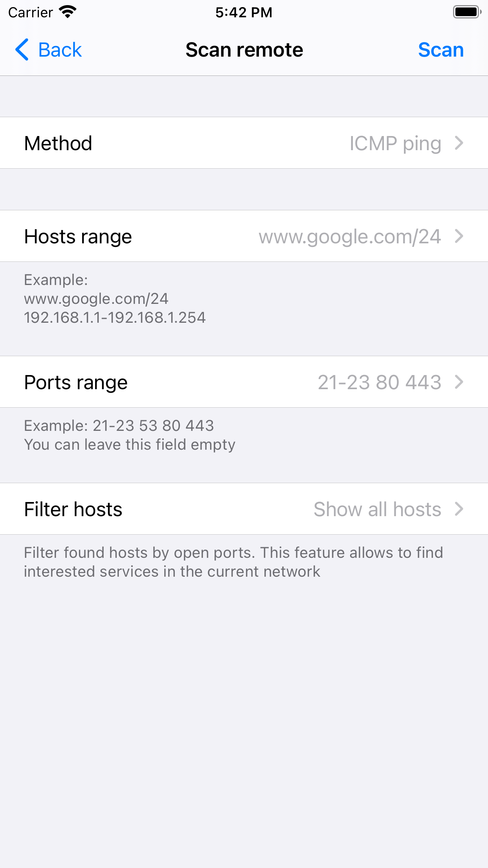Tap the 5:42 PM clock display
488x868 pixels.
(244, 12)
